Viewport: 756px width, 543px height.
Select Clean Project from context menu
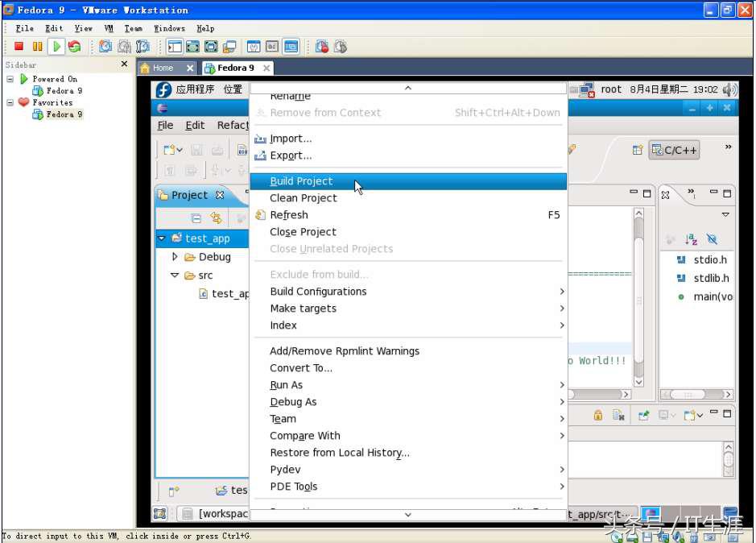pos(304,198)
